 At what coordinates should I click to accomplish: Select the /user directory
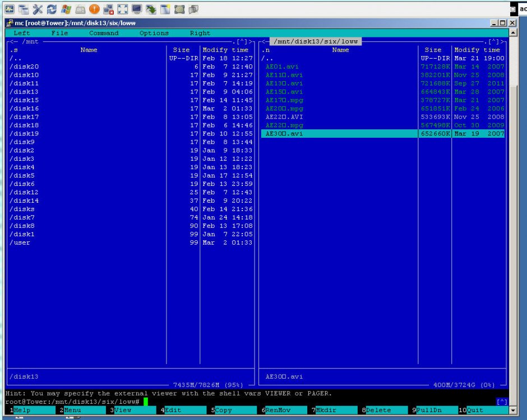(x=131, y=242)
